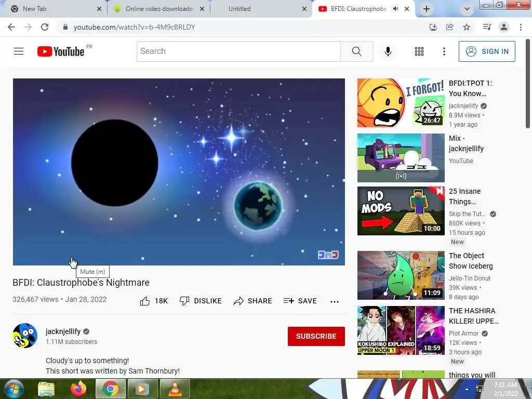Open the YouTube apps grid icon
532x399 pixels.
coord(419,51)
